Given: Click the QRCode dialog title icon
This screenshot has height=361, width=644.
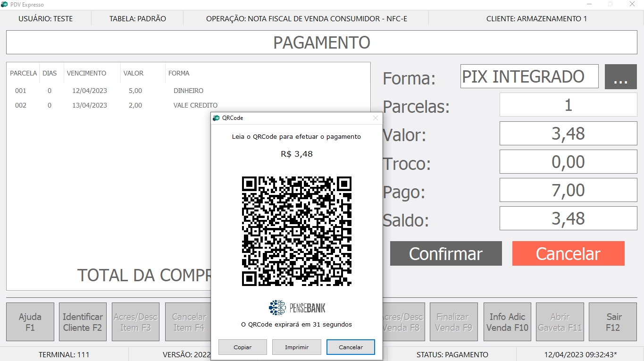Looking at the screenshot, I should tap(216, 118).
